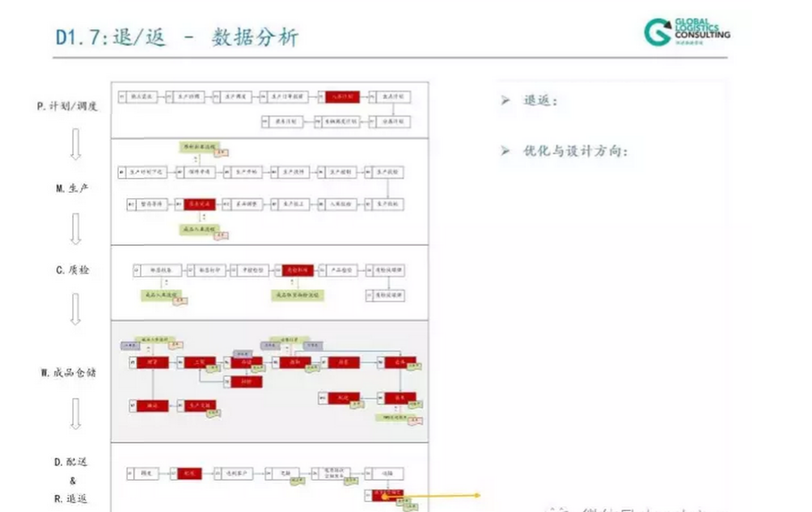Click the down arrow below W.成品仓储
The height and width of the screenshot is (512, 812).
click(x=74, y=413)
